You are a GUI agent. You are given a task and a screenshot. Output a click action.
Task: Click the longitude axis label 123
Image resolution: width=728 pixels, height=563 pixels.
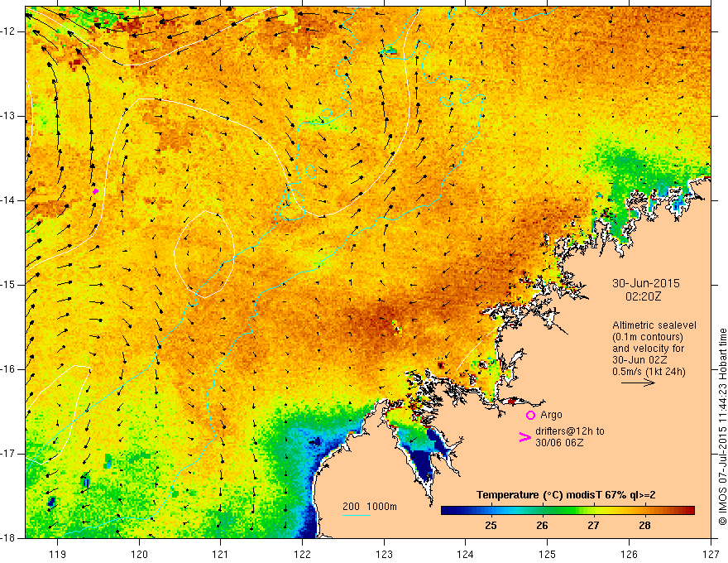click(x=384, y=554)
